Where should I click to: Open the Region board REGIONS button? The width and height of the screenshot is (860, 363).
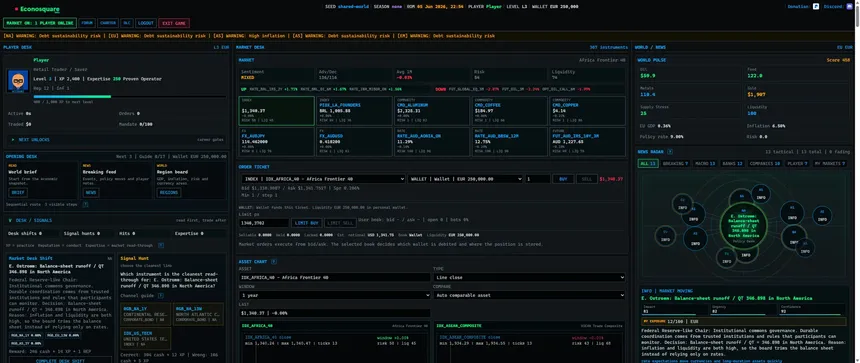169,192
